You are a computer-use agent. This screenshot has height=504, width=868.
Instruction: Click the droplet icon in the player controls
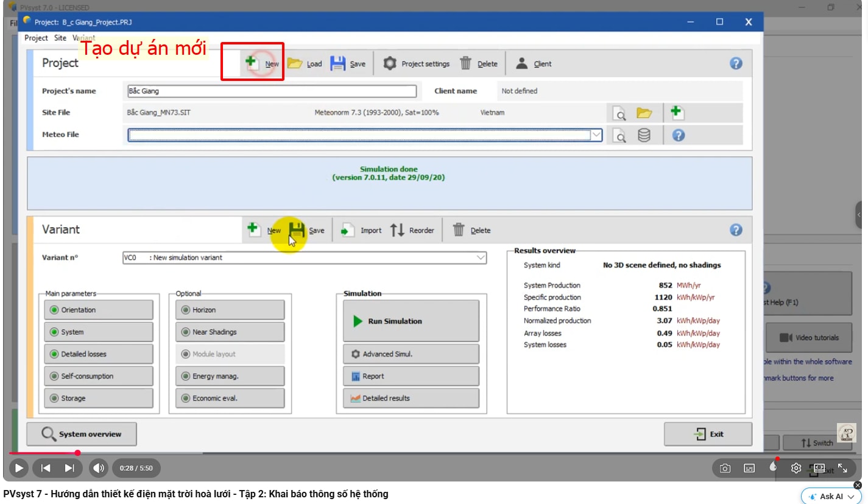coord(773,467)
